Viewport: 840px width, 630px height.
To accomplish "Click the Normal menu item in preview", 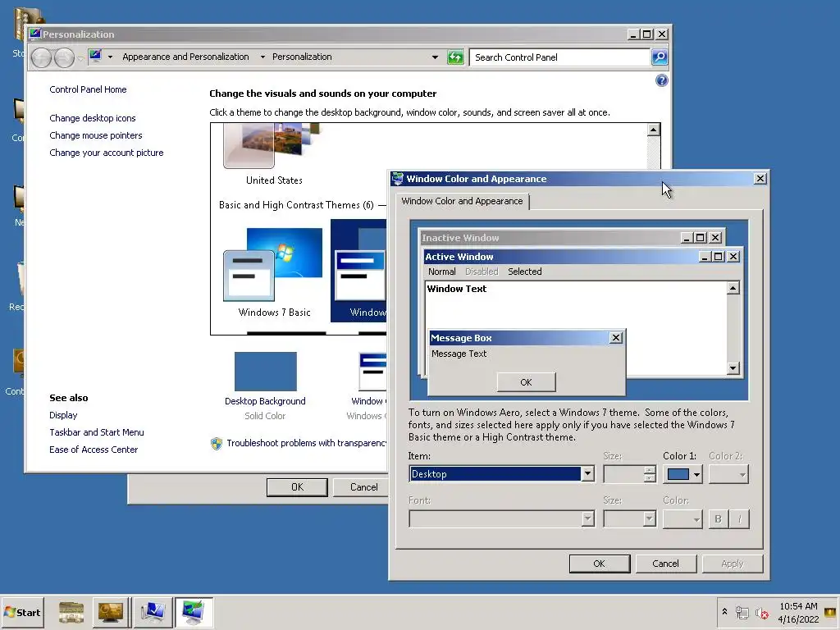I will [x=442, y=272].
